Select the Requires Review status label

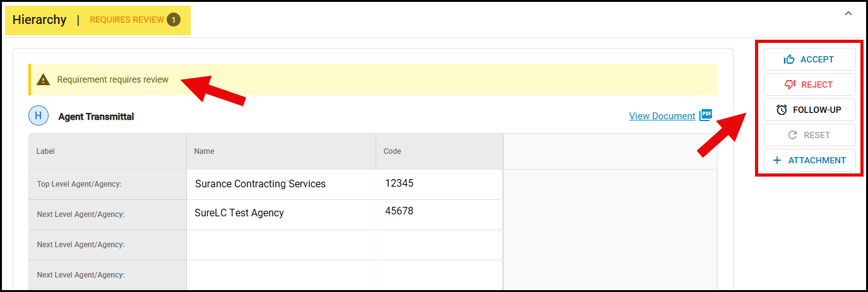[x=127, y=20]
